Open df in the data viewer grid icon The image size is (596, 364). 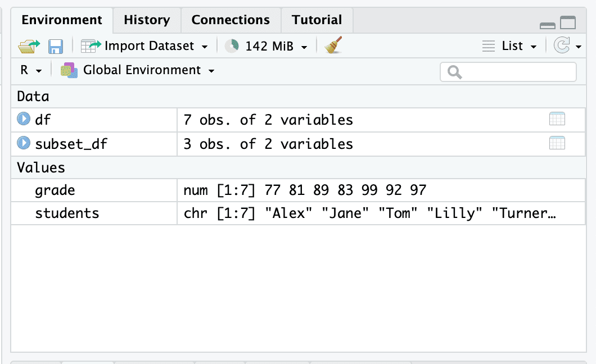tap(557, 119)
